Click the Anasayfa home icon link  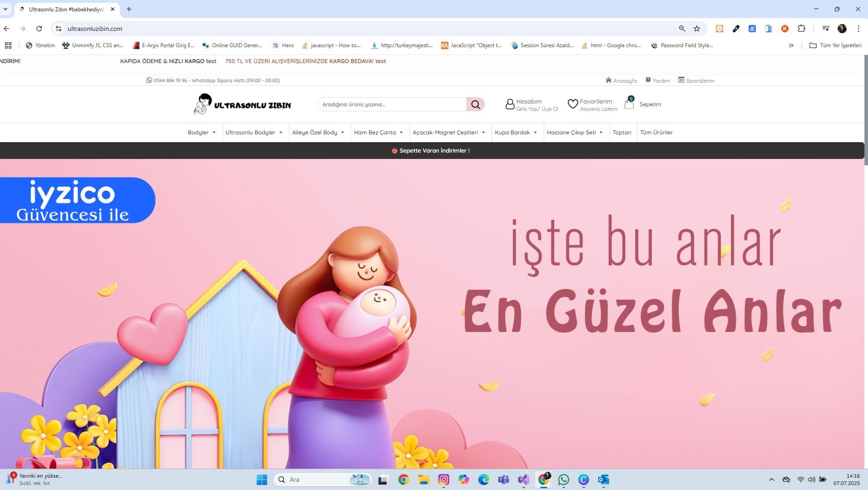tap(621, 80)
